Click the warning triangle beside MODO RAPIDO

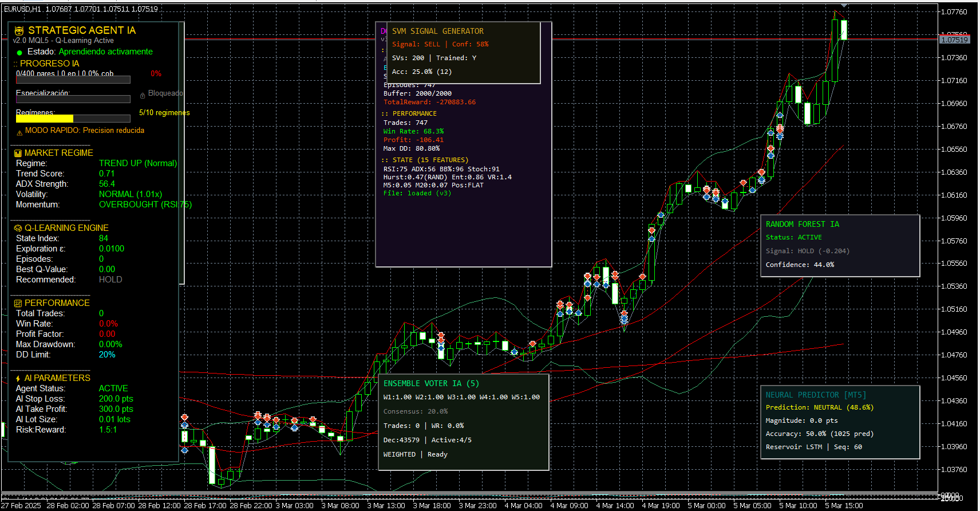point(19,133)
